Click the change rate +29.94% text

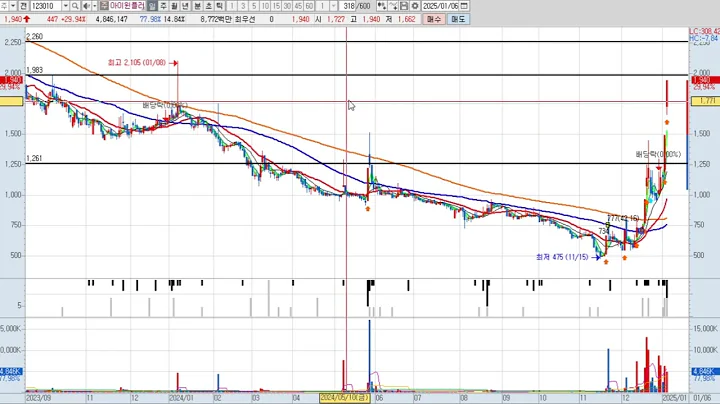pyautogui.click(x=73, y=19)
